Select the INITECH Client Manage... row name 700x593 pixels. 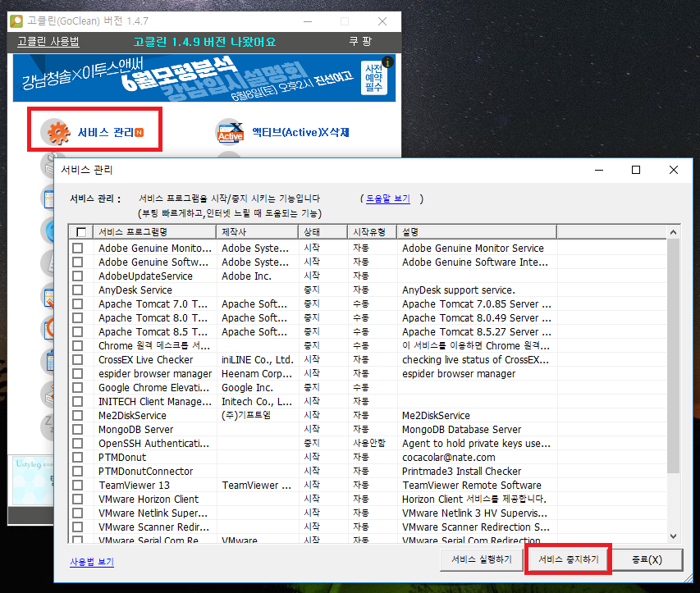coord(155,402)
